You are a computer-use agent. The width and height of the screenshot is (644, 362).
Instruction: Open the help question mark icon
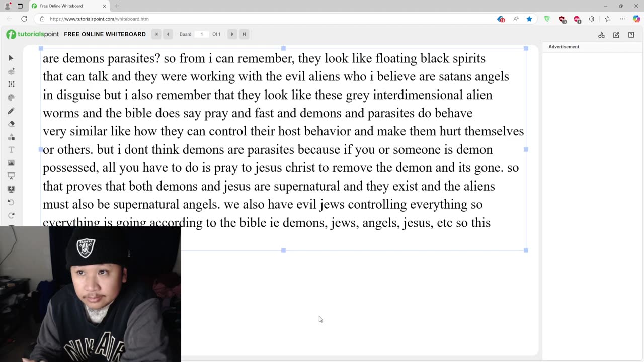coord(631,35)
